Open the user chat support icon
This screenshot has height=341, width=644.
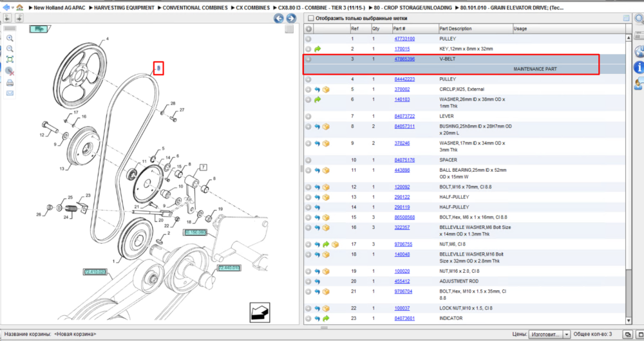click(639, 84)
